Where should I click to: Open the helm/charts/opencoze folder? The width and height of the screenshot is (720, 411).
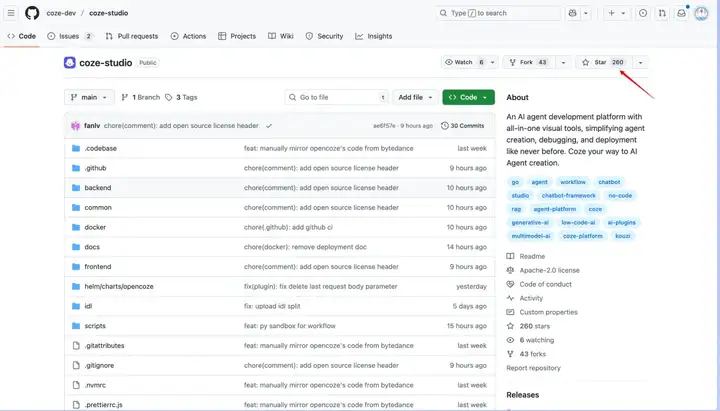click(119, 287)
